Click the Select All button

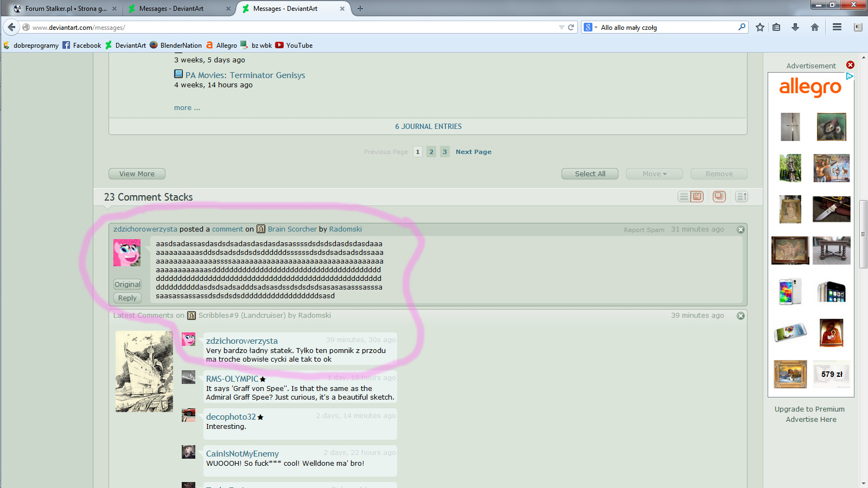click(590, 174)
